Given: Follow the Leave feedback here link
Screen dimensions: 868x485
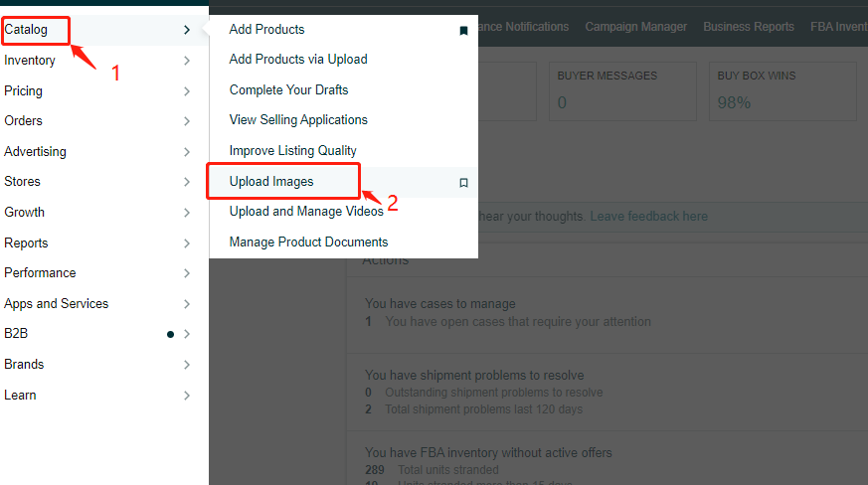Looking at the screenshot, I should [649, 216].
